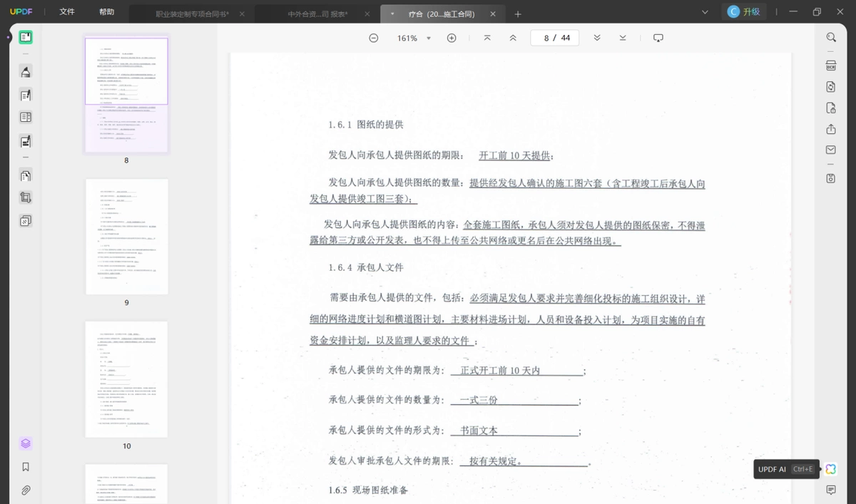
Task: Open the Crop Pages tool
Action: [x=26, y=197]
